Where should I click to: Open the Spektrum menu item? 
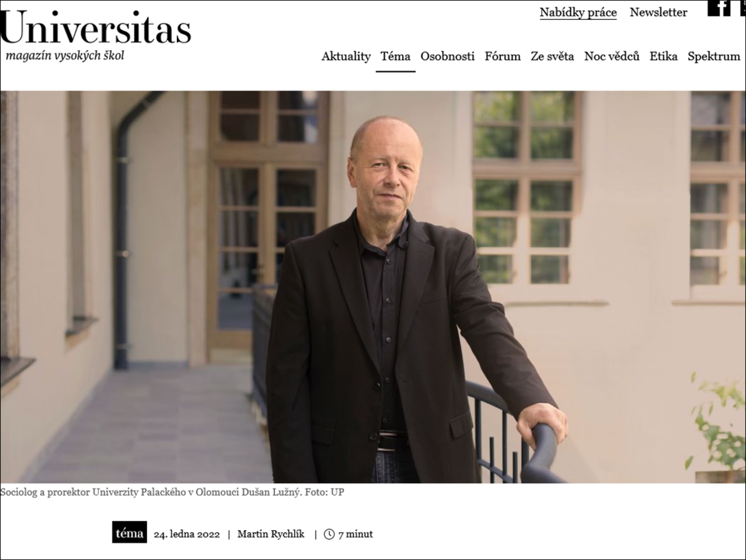click(714, 57)
